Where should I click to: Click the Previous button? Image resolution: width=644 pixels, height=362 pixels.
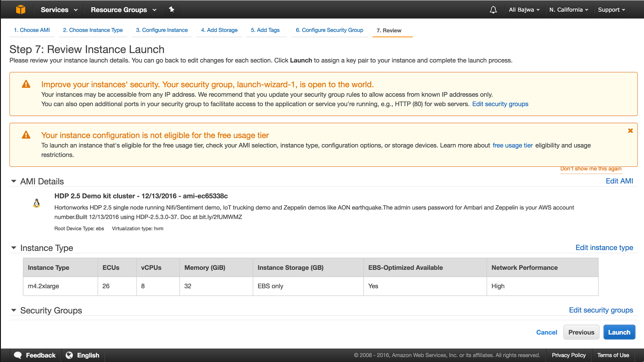point(581,332)
